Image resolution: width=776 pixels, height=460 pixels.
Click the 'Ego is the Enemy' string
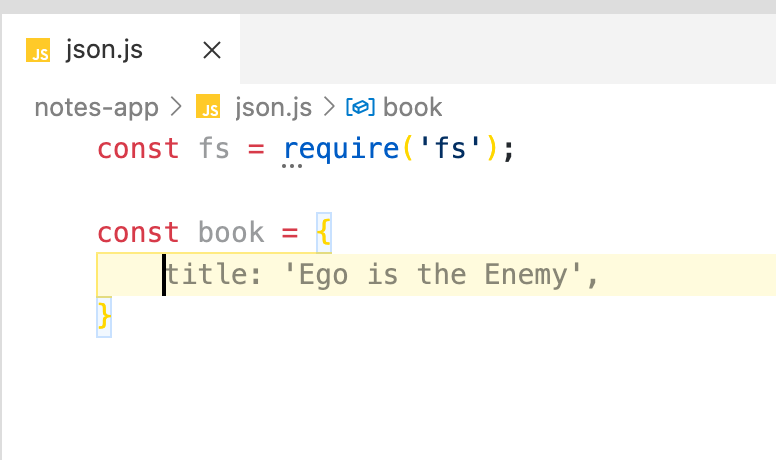[433, 275]
